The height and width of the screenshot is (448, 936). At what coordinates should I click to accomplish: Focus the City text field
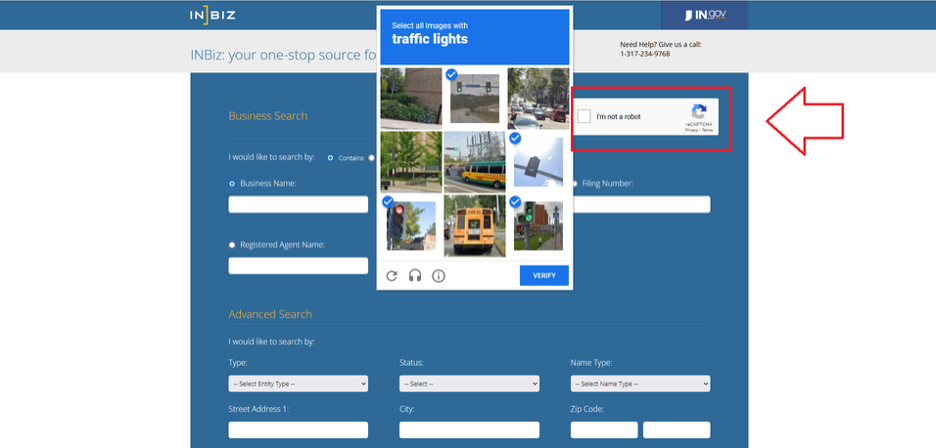tap(469, 430)
